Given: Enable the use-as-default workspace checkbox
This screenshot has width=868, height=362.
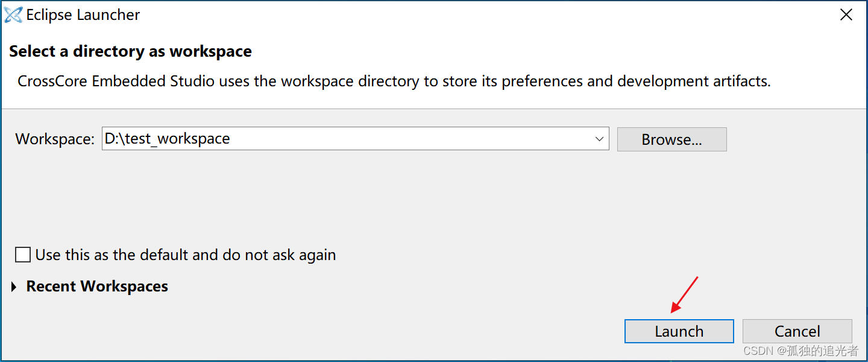Looking at the screenshot, I should [23, 255].
